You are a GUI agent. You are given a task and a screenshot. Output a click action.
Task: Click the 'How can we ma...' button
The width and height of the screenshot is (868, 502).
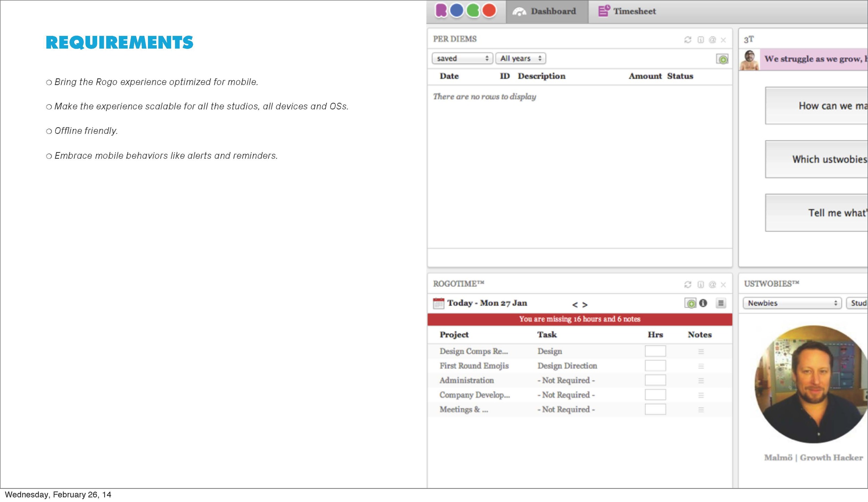[x=817, y=106]
